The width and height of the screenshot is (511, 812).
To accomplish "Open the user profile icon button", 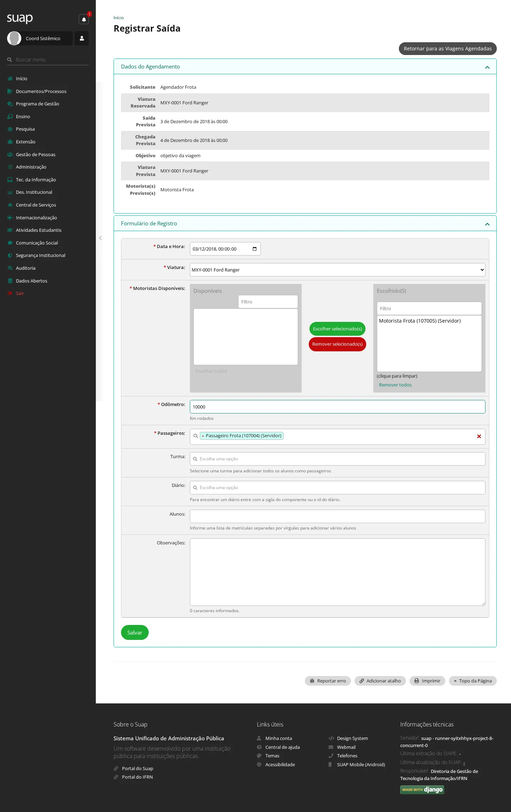I will (82, 38).
